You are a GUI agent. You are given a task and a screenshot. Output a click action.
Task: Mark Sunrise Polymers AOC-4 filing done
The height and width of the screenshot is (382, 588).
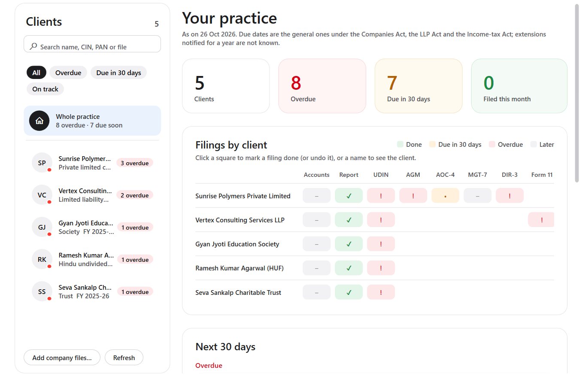[446, 196]
